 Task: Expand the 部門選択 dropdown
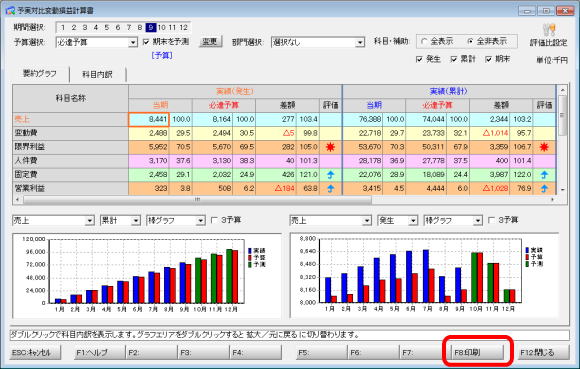click(318, 43)
